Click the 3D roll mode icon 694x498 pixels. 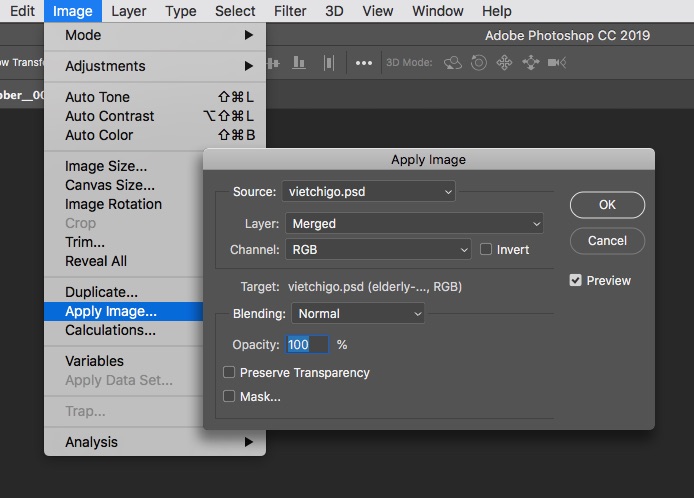point(479,62)
